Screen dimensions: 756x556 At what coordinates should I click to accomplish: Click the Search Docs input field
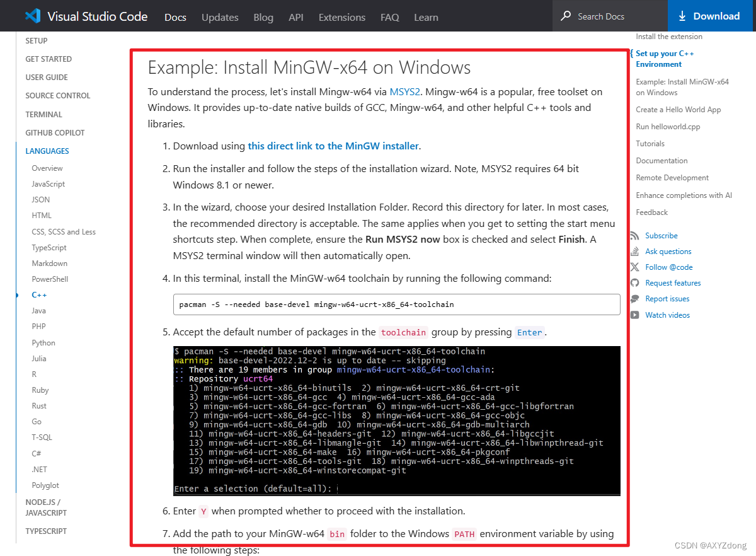pos(610,16)
